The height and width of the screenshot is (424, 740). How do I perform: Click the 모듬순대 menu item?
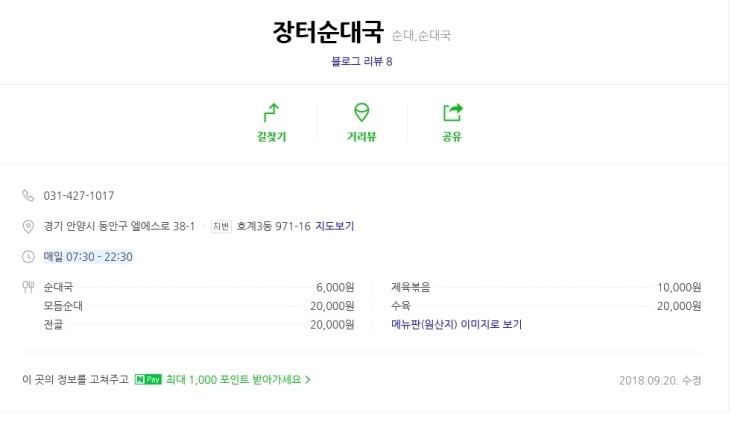pos(63,306)
